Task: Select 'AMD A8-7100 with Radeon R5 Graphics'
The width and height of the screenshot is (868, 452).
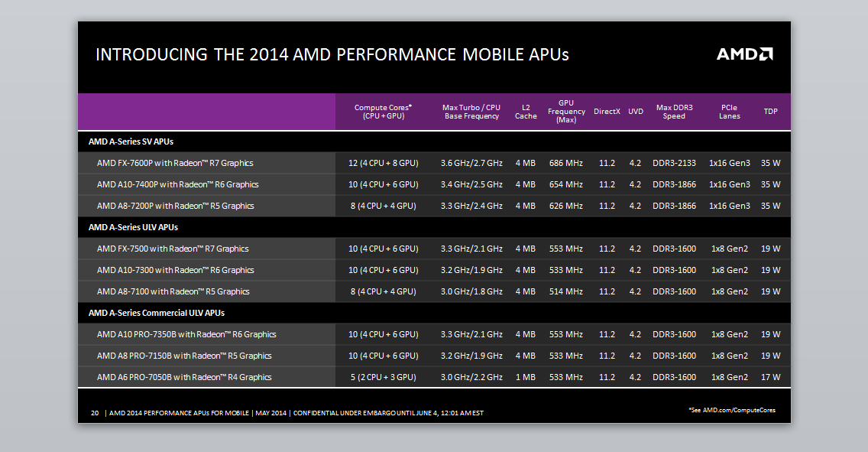Action: click(173, 291)
